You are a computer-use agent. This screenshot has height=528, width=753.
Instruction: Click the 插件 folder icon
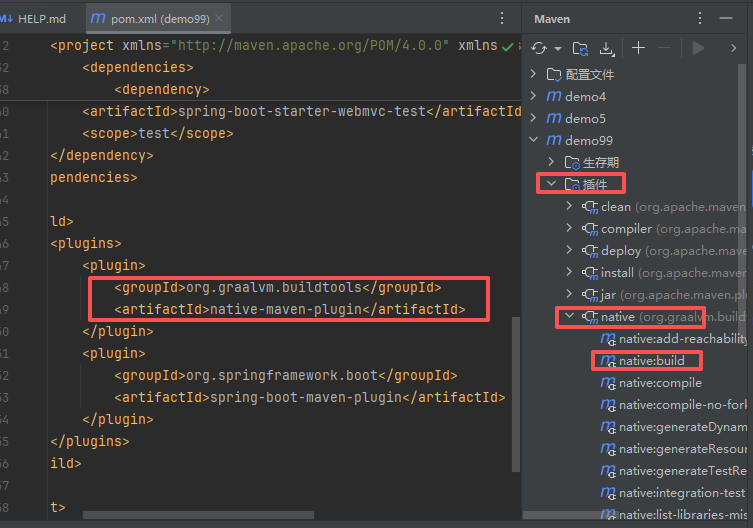[572, 184]
